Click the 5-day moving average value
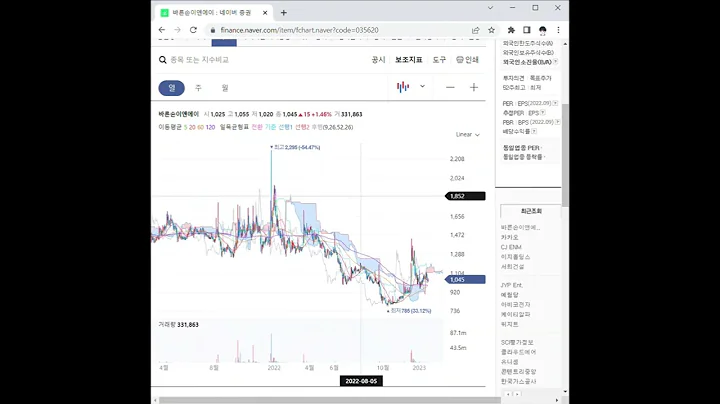 [x=186, y=127]
